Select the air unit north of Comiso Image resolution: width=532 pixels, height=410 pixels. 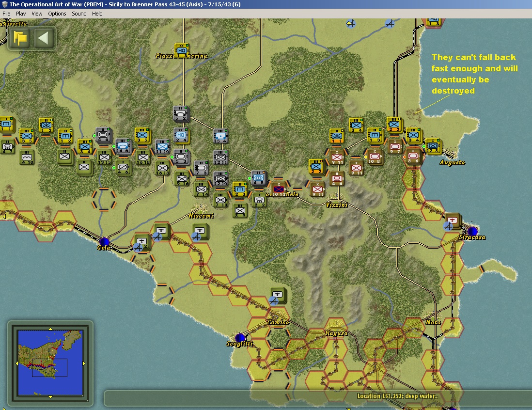(278, 296)
